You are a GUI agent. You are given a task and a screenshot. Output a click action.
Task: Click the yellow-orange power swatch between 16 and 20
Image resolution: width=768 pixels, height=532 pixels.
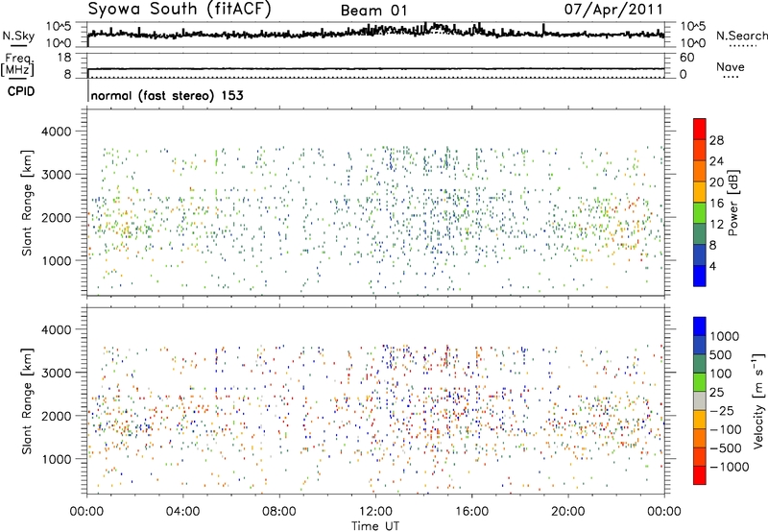[x=700, y=192]
